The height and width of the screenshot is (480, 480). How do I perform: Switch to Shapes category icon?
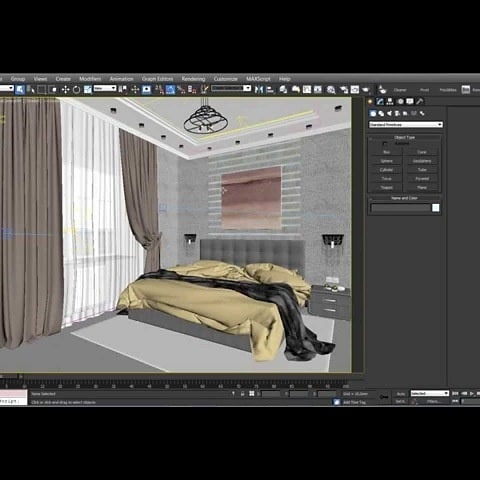coord(381,113)
